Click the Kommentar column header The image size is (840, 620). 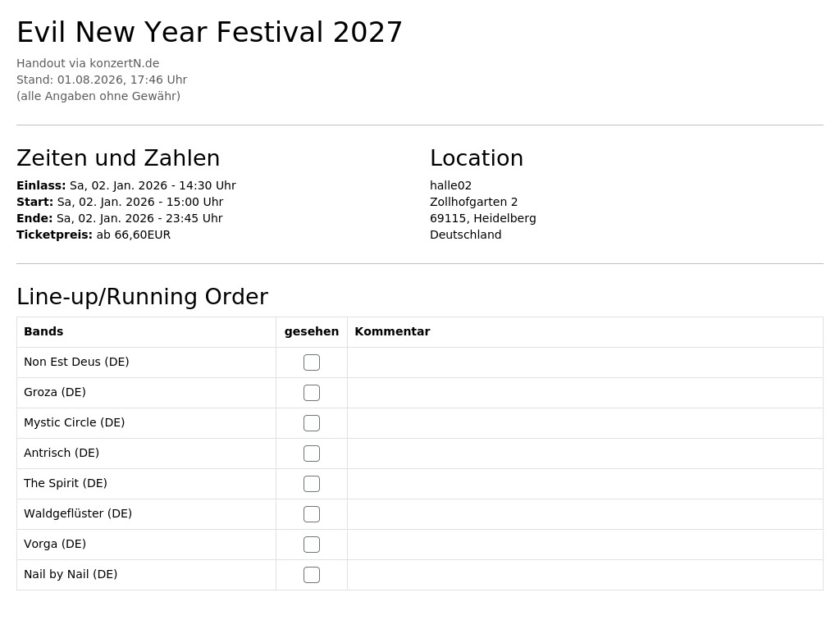[392, 331]
